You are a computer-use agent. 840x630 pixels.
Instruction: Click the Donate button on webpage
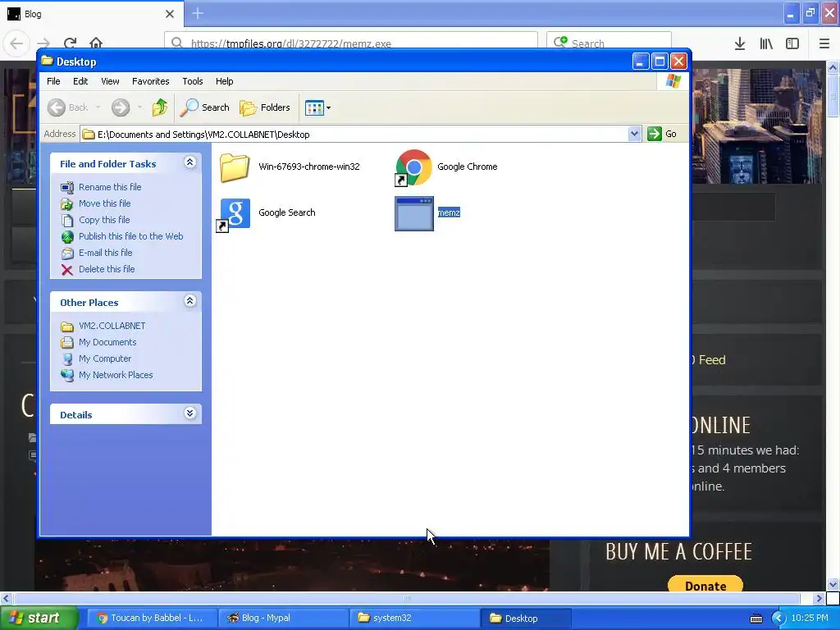click(705, 586)
